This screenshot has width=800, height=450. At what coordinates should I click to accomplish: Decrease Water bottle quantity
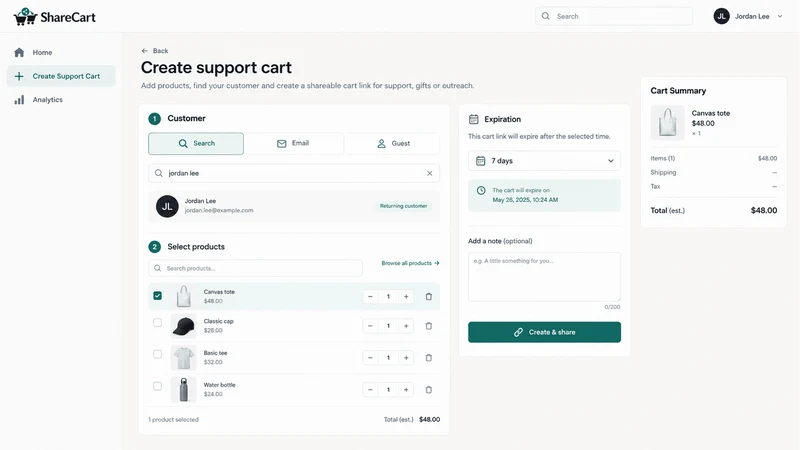(370, 390)
